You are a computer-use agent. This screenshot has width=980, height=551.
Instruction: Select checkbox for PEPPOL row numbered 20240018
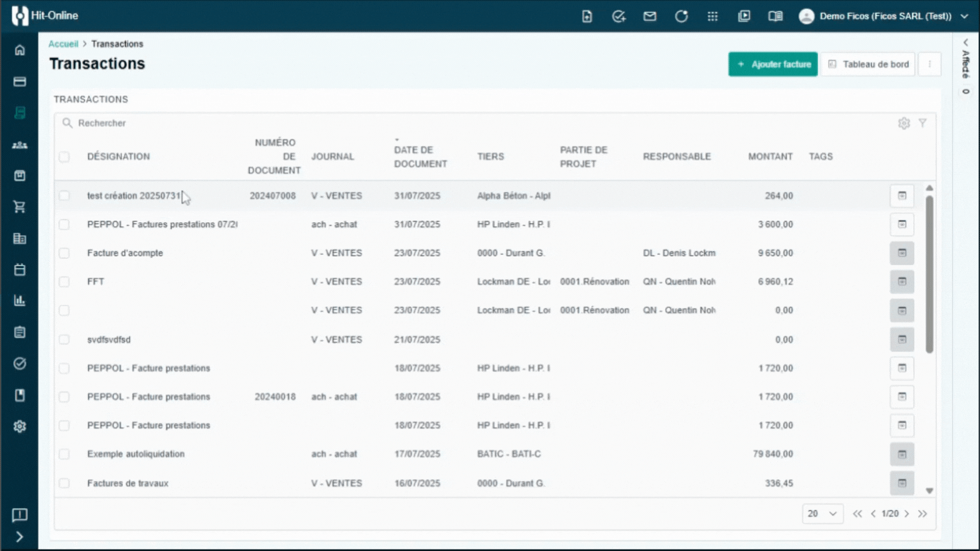[64, 396]
